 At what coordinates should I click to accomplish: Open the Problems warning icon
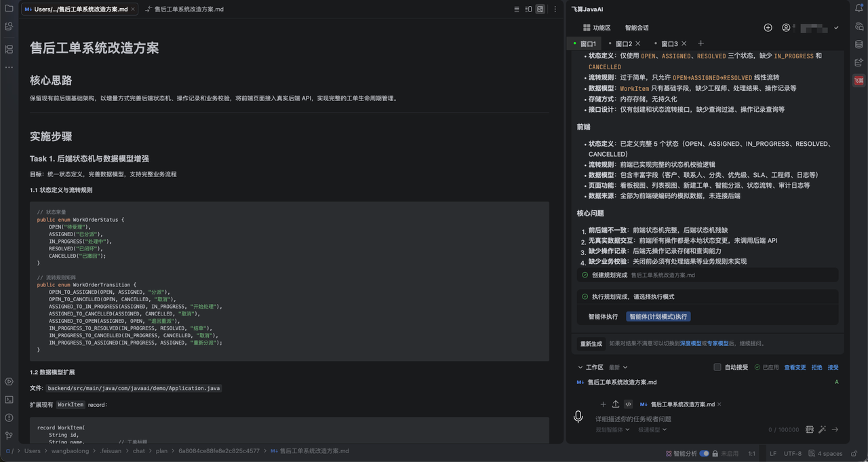pos(9,417)
